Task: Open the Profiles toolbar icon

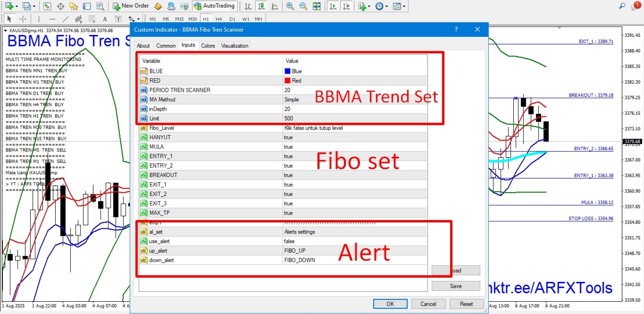Action: 26,6
